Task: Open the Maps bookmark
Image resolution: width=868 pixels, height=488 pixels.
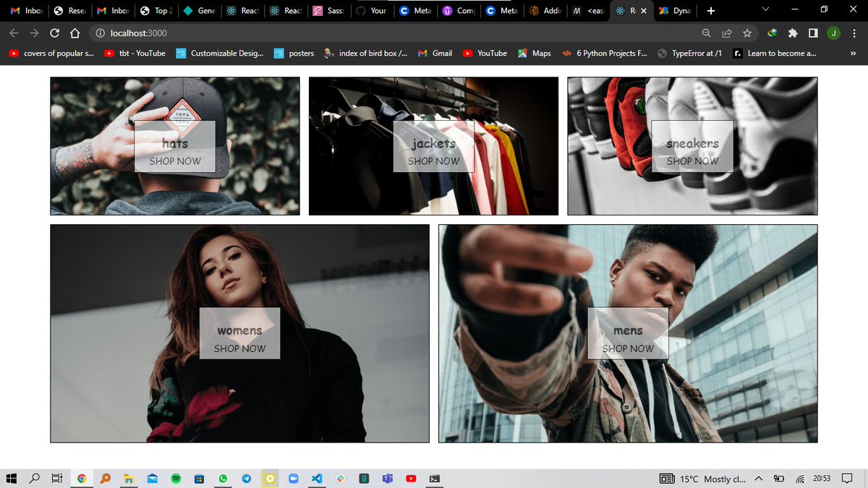Action: tap(535, 53)
